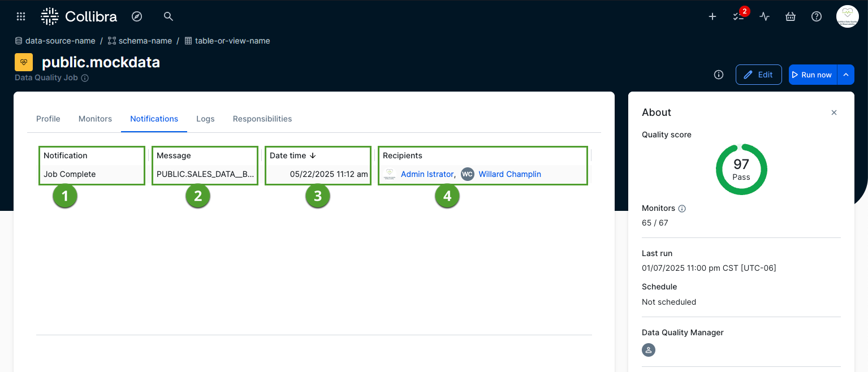Image resolution: width=868 pixels, height=372 pixels.
Task: Click the help question mark icon
Action: pyautogui.click(x=817, y=16)
